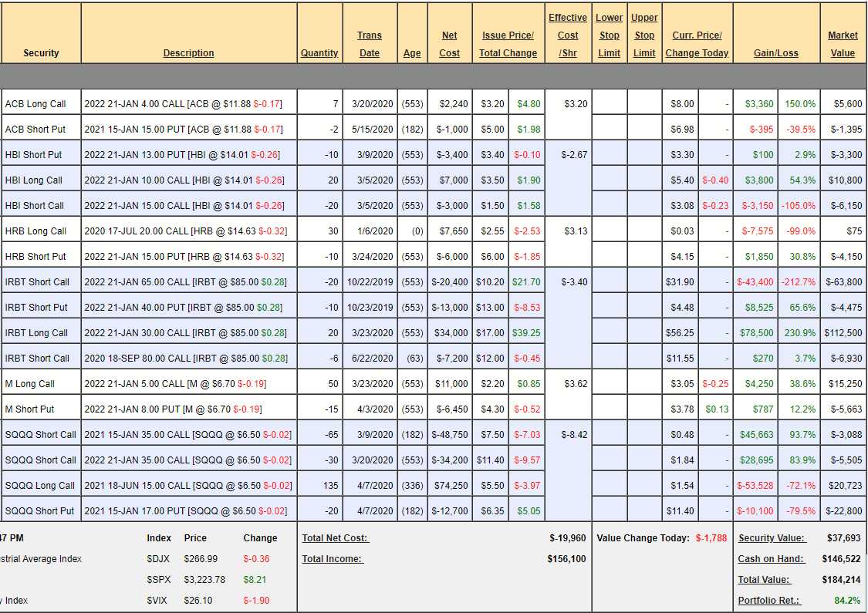Select the ACB Long Call security row
Viewport: 868px width, 613px height.
pos(35,104)
